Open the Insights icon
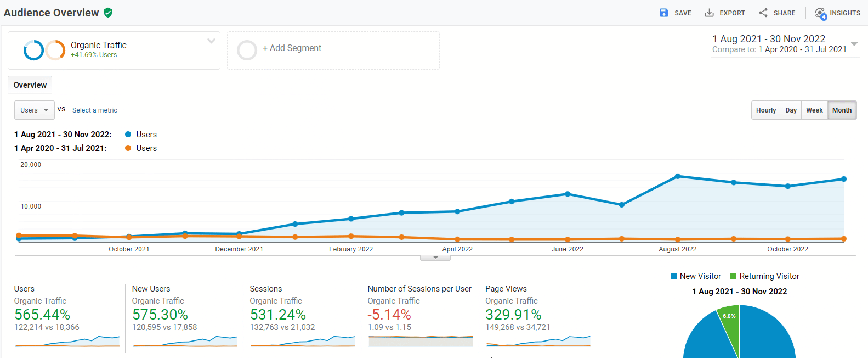Screen dimensions: 868x358 [x=820, y=13]
